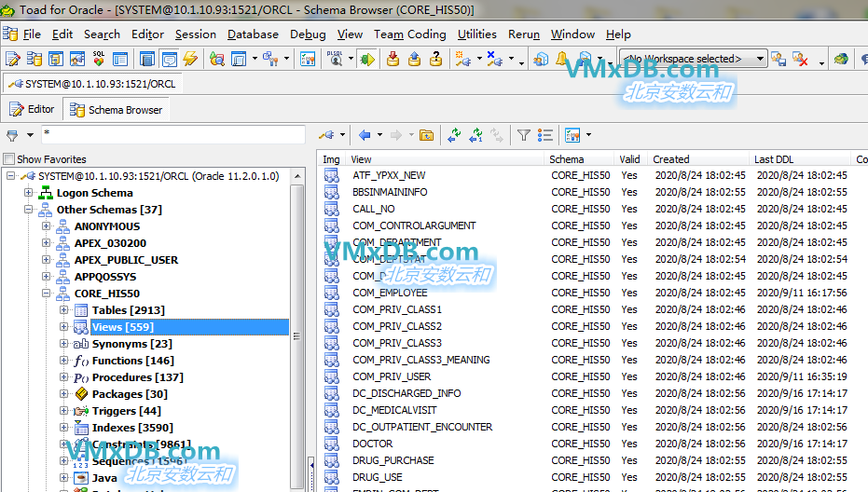Select the APPQOSSYS schema in the tree
Image resolution: width=868 pixels, height=492 pixels.
pos(105,277)
